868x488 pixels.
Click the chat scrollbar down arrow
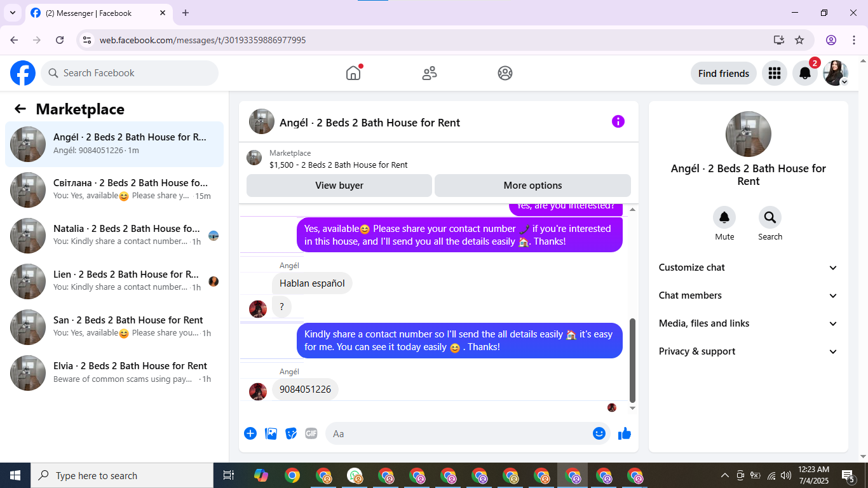coord(632,408)
